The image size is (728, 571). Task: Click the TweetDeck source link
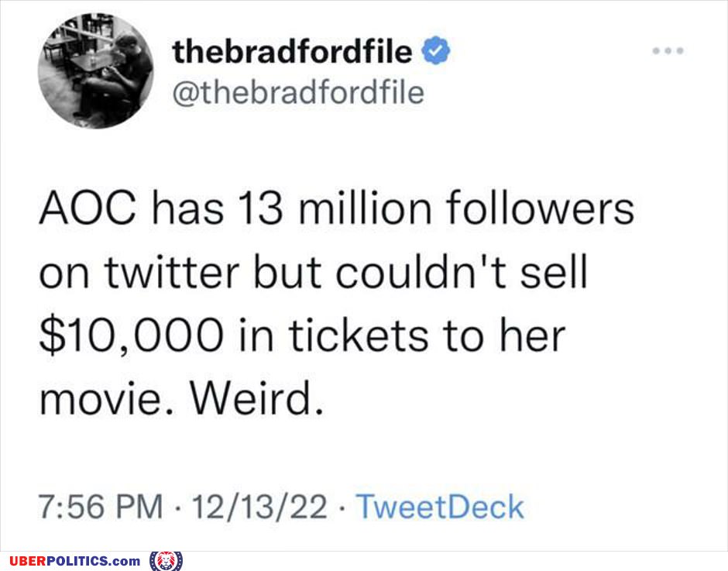(x=440, y=506)
